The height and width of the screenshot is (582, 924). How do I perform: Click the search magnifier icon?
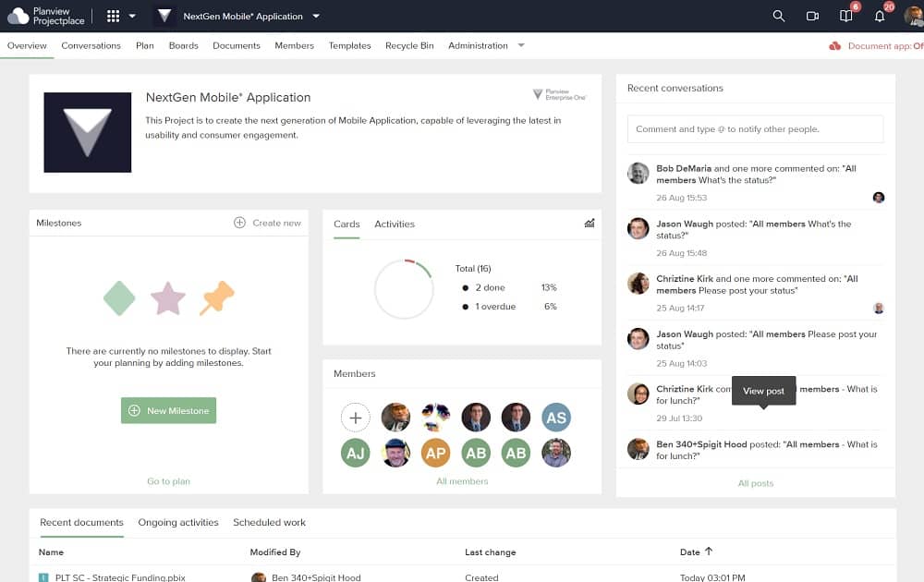[x=778, y=16]
